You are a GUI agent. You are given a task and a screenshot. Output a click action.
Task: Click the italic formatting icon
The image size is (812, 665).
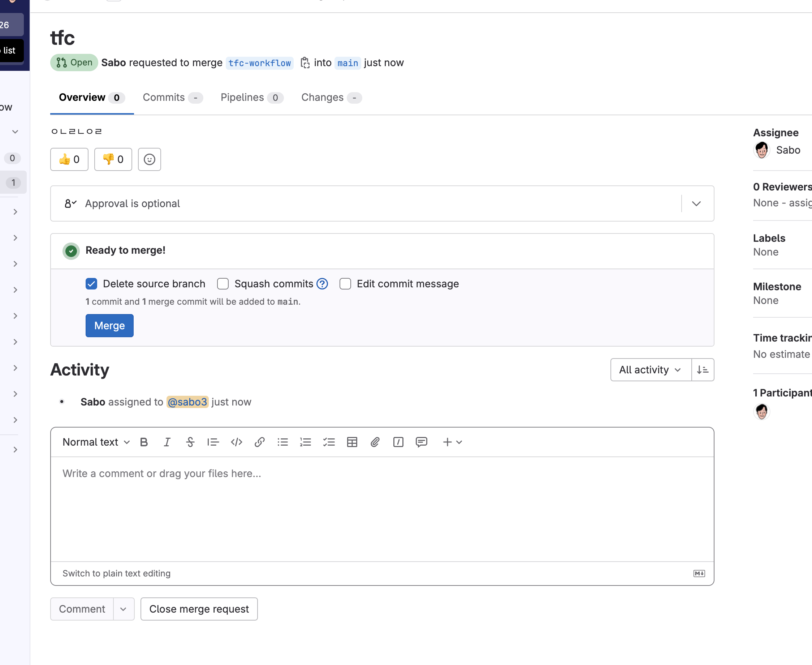click(167, 442)
